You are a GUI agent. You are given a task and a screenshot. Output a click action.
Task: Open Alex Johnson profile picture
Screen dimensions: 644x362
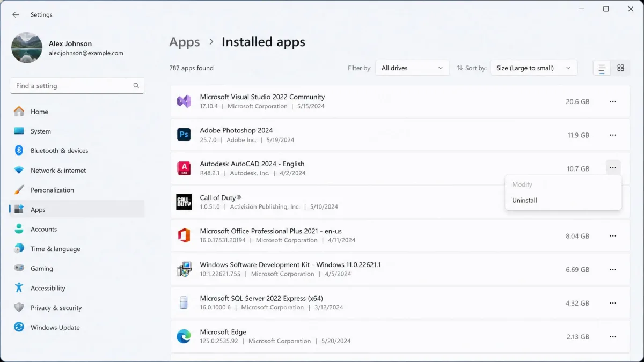point(27,48)
